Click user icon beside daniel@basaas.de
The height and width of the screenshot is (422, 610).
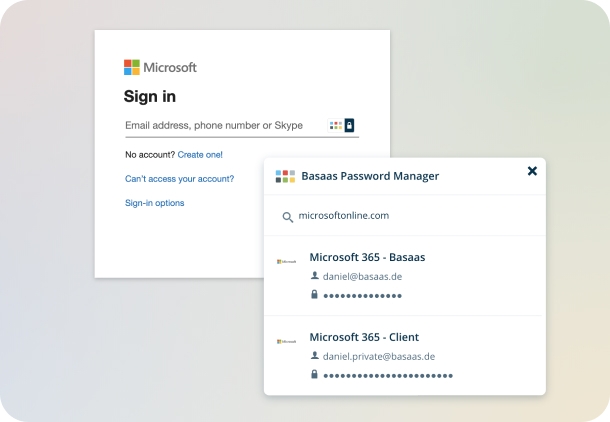click(x=315, y=276)
